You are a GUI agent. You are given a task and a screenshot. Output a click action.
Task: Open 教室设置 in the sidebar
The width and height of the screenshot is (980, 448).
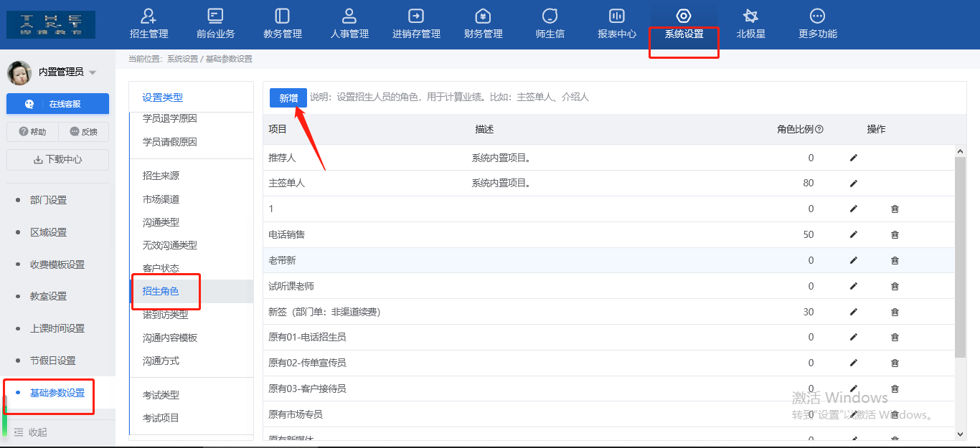click(x=48, y=296)
